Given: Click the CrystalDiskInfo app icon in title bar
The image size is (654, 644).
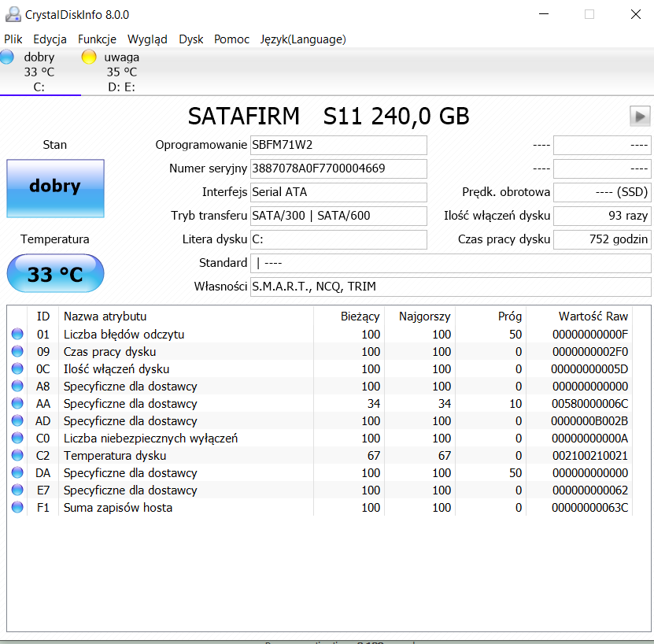Looking at the screenshot, I should (13, 15).
